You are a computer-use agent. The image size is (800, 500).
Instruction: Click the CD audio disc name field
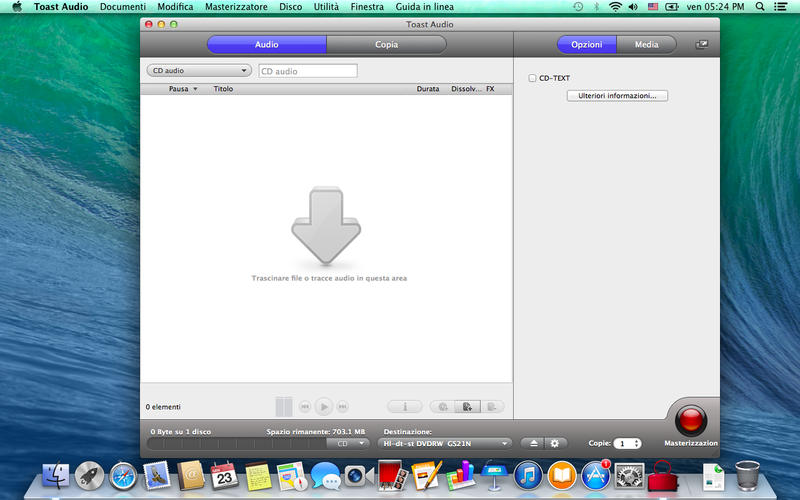click(x=308, y=71)
